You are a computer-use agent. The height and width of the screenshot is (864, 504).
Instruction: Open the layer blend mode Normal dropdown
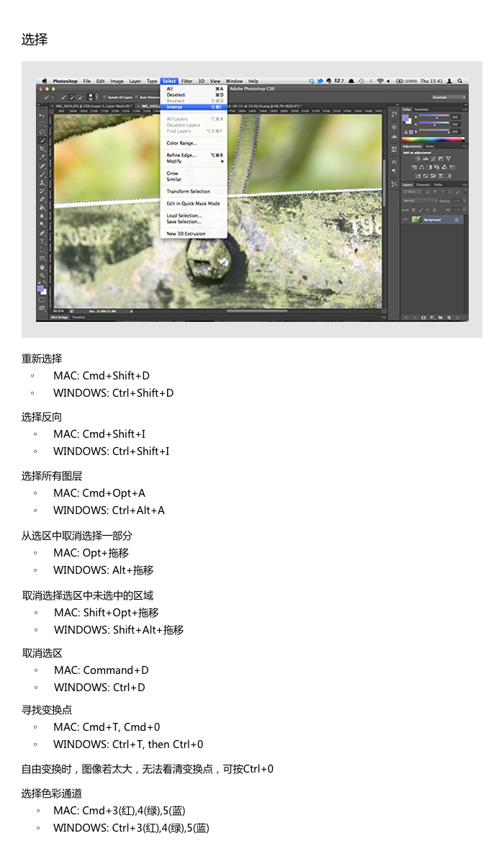tap(420, 201)
